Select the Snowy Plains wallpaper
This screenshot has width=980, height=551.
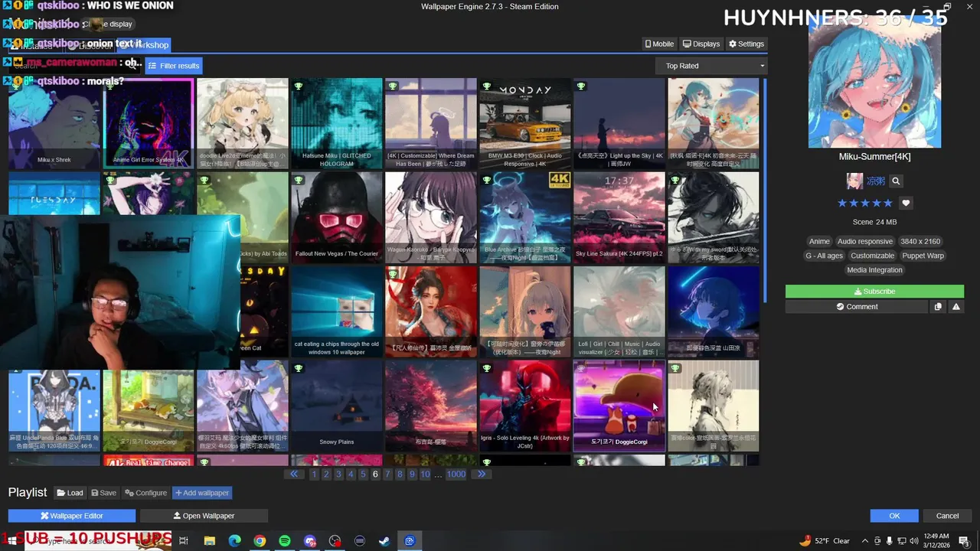(337, 406)
